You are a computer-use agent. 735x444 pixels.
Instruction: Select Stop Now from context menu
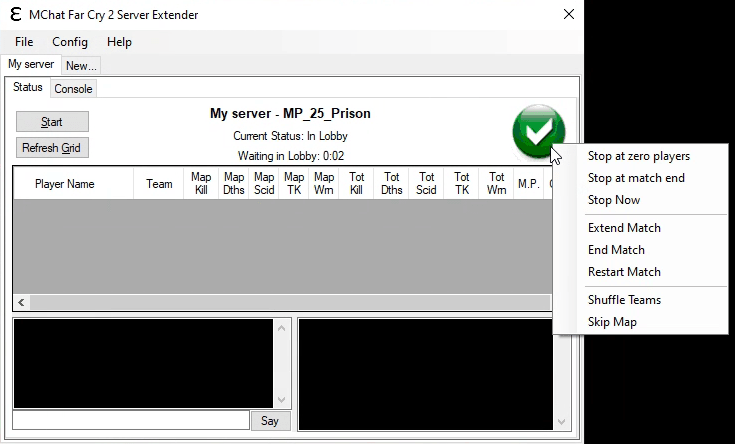tap(614, 200)
